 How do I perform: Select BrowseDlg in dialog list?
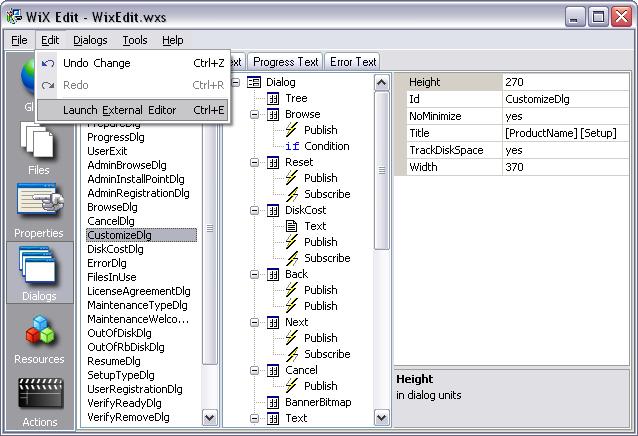pos(112,207)
